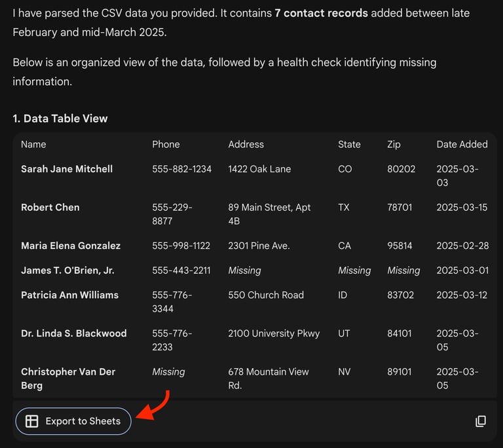Select the Name column header

pyautogui.click(x=33, y=144)
